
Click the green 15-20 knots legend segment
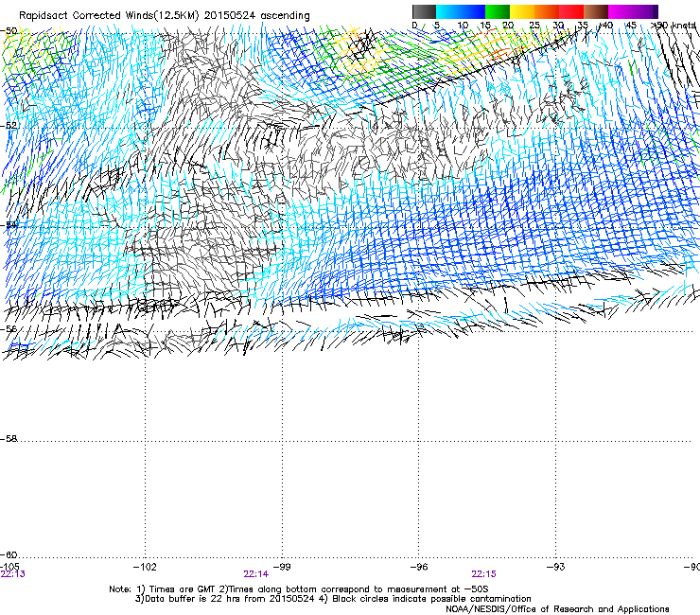click(498, 11)
